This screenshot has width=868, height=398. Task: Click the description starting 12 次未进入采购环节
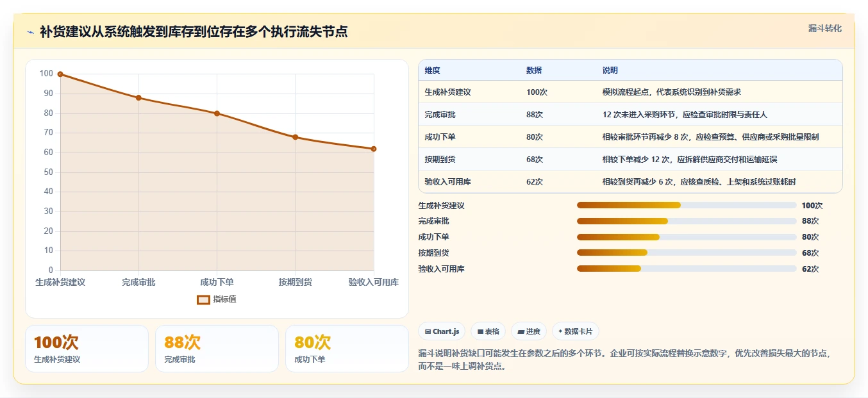685,115
